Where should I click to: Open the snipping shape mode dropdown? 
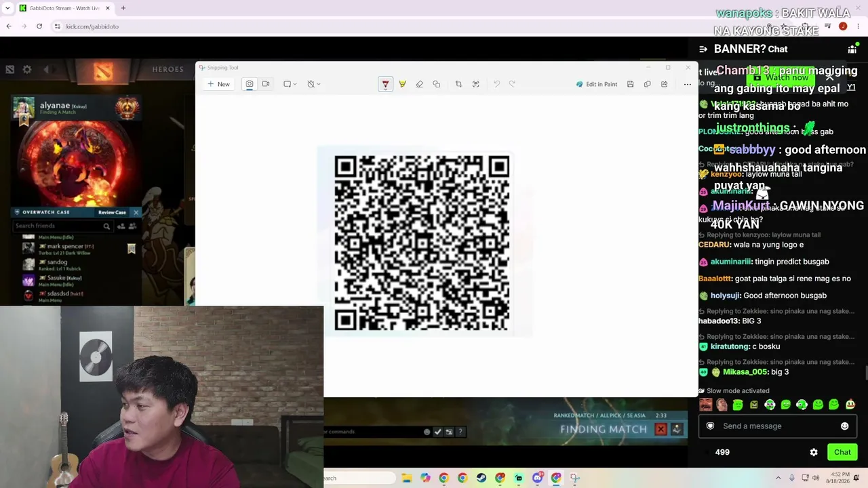(290, 84)
